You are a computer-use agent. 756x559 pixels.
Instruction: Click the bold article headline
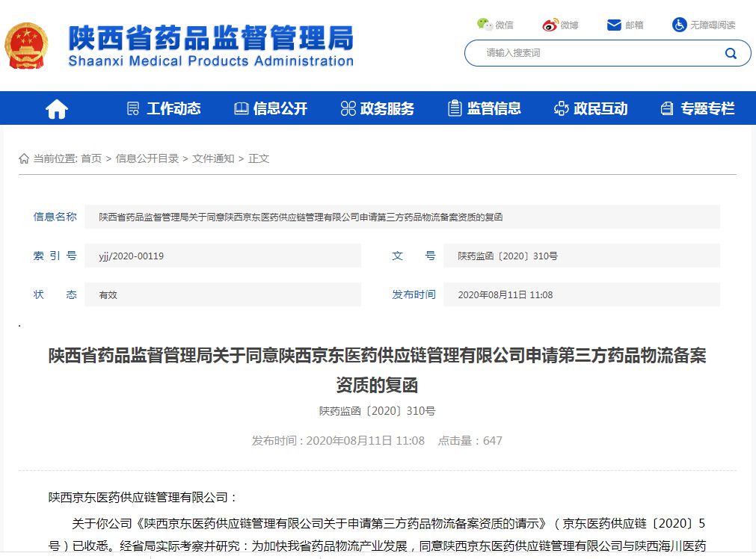(377, 370)
